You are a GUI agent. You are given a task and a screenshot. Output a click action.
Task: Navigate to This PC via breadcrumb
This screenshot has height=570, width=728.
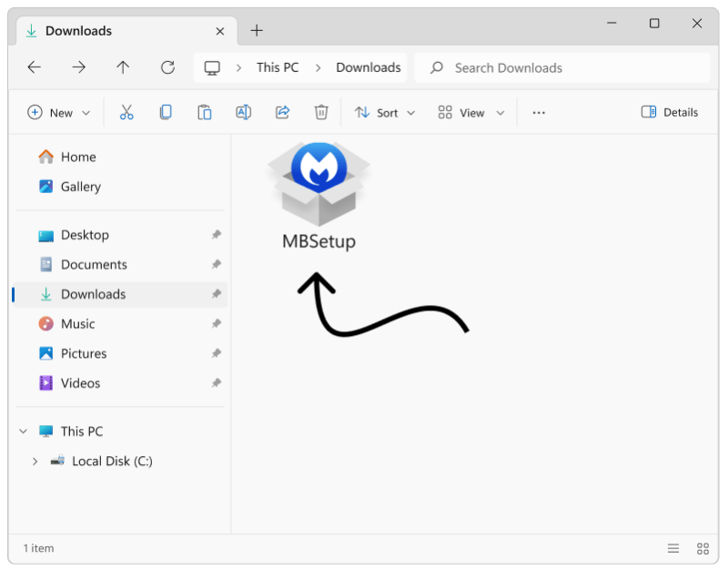[277, 67]
